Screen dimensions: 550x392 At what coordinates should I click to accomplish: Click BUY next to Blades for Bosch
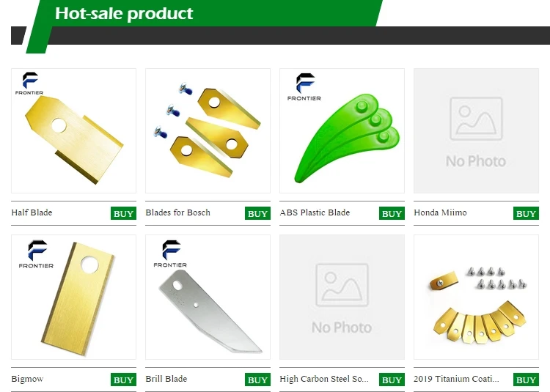[257, 213]
